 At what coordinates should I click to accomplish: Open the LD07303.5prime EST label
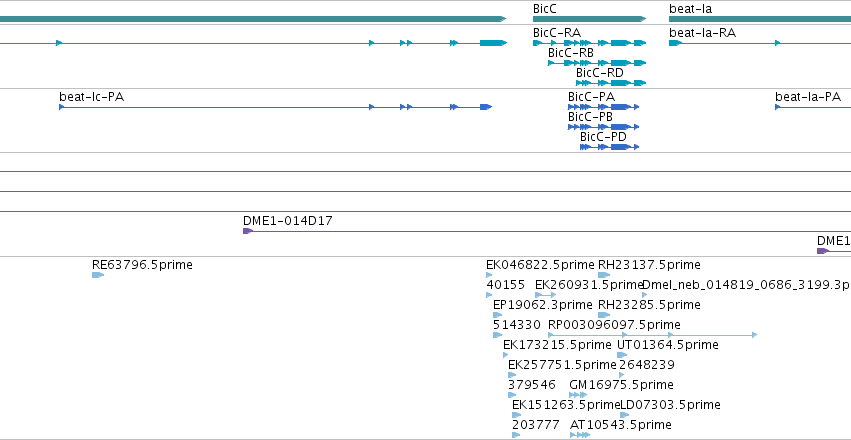pyautogui.click(x=670, y=405)
